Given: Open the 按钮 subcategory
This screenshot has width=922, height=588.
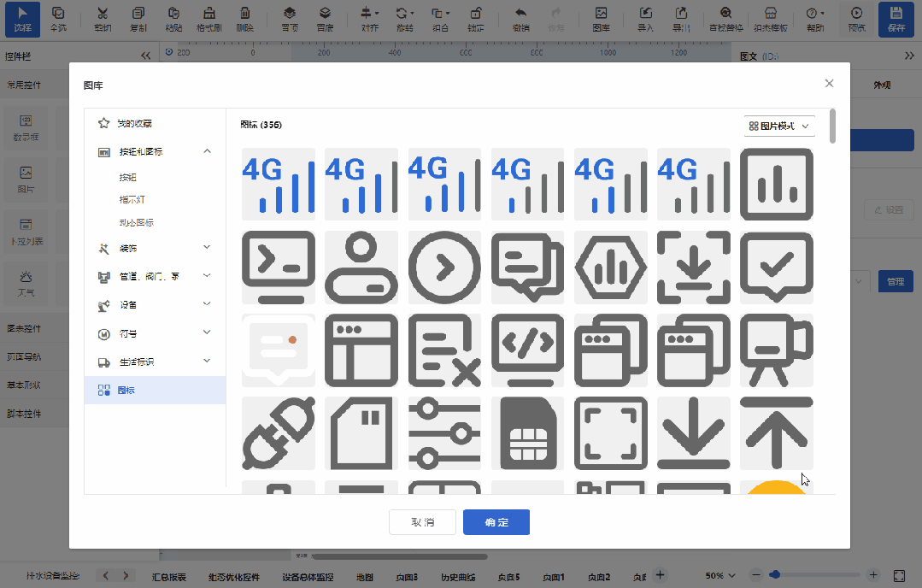Looking at the screenshot, I should click(127, 177).
